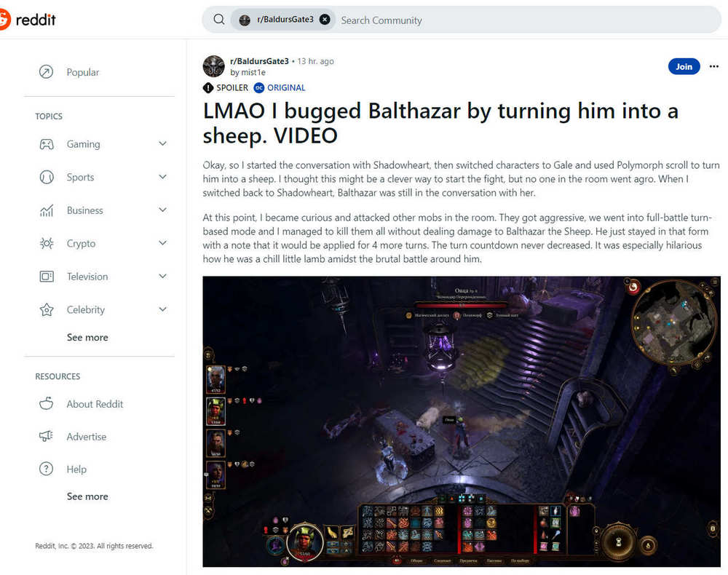The width and height of the screenshot is (728, 575).
Task: Click in the Search Community field
Action: click(525, 20)
